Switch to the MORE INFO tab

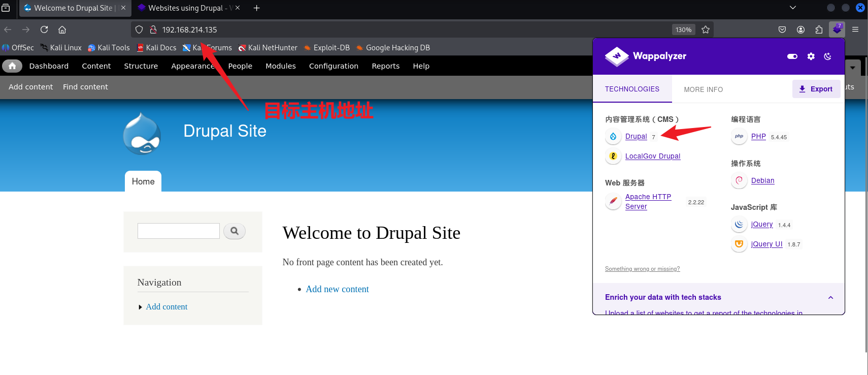click(703, 89)
